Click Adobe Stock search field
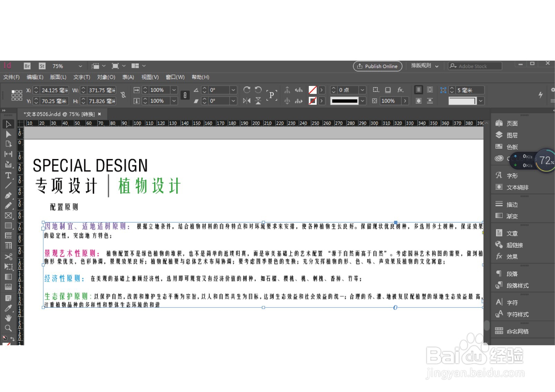 [x=475, y=66]
